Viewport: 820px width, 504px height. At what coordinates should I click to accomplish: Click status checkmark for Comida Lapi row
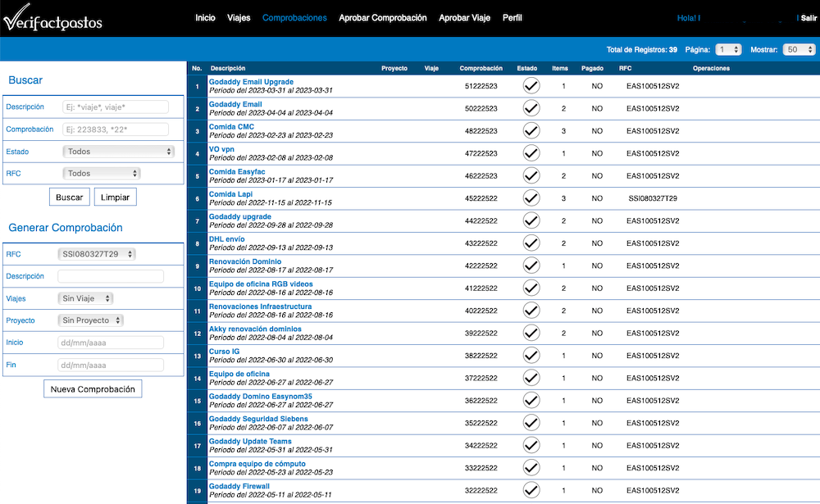[531, 198]
